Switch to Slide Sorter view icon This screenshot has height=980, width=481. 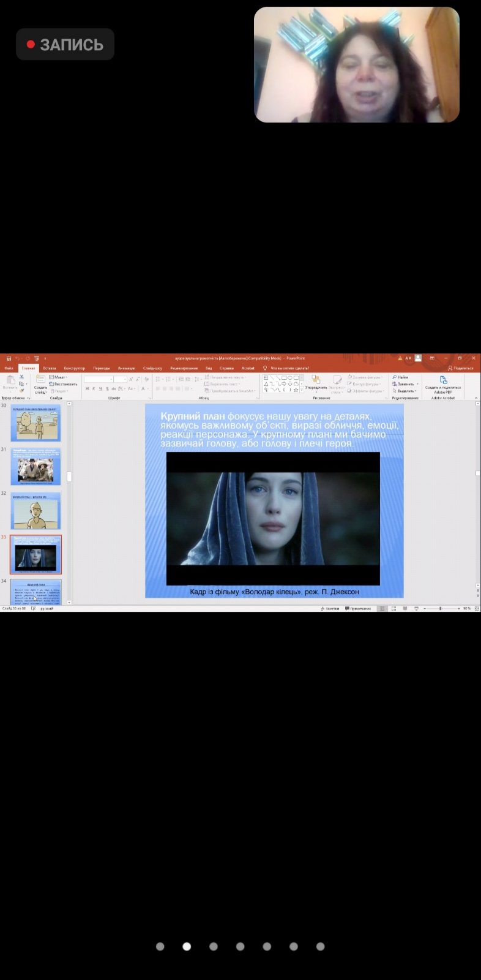coord(393,608)
